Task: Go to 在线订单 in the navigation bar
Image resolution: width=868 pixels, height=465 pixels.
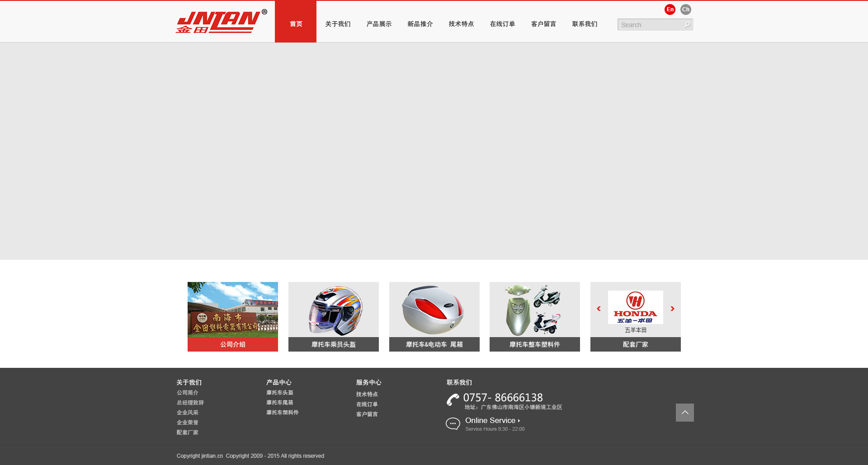Action: [x=502, y=24]
